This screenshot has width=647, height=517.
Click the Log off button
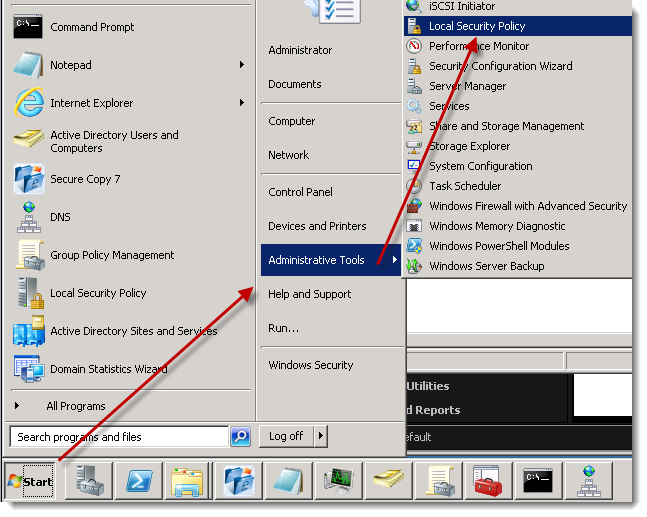286,436
